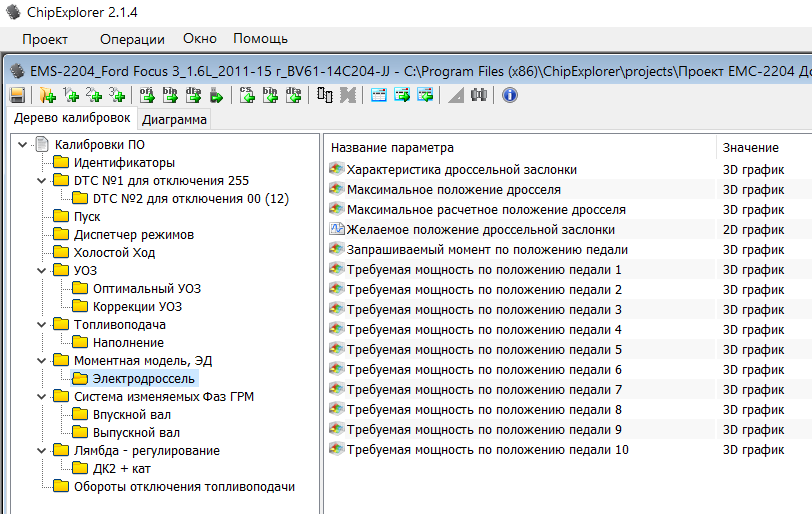Image resolution: width=812 pixels, height=514 pixels.
Task: Select Запрашиваемый момент по положению педали row
Action: pos(486,250)
